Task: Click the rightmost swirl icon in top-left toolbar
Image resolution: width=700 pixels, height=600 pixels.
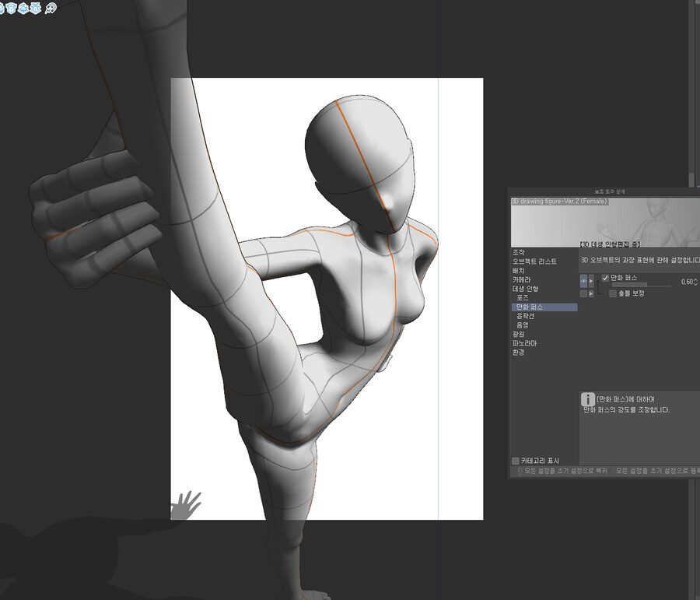Action: tap(51, 7)
